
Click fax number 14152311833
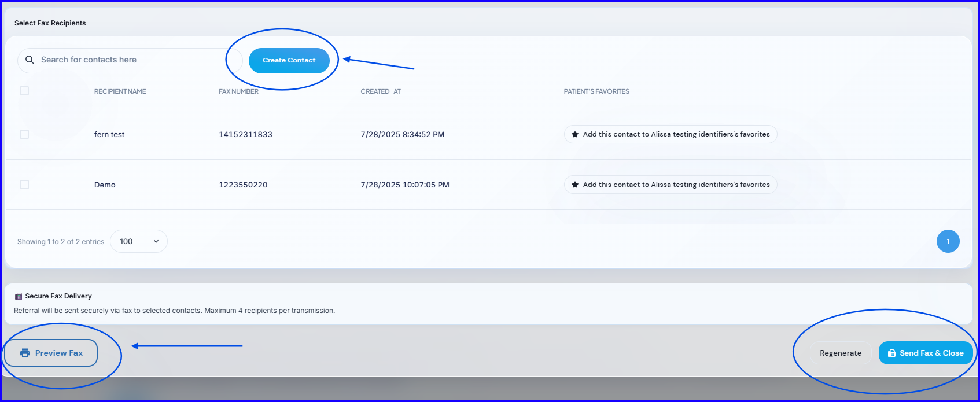(x=245, y=134)
